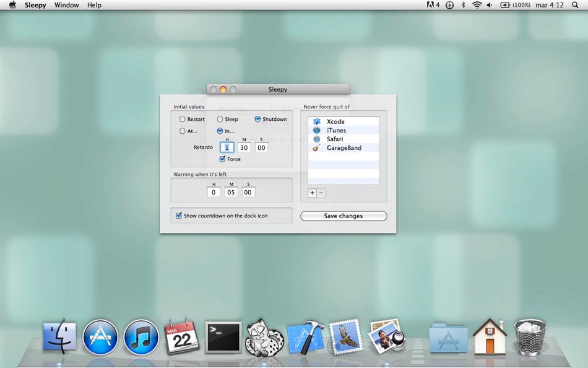Select iTunes in the never-quit list
The width and height of the screenshot is (588, 368).
[x=344, y=130]
